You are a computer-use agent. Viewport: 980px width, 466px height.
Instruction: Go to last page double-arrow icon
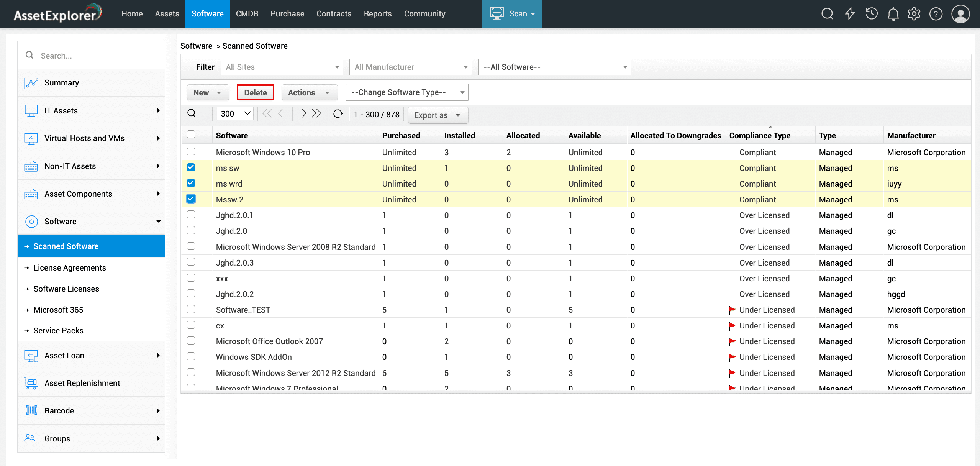pos(316,113)
